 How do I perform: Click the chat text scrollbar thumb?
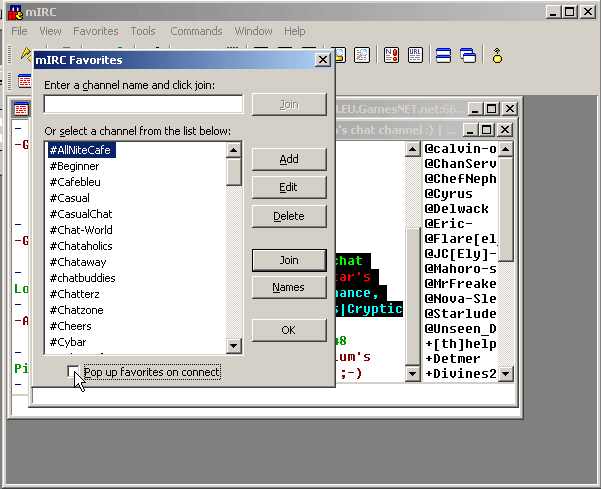pyautogui.click(x=412, y=296)
